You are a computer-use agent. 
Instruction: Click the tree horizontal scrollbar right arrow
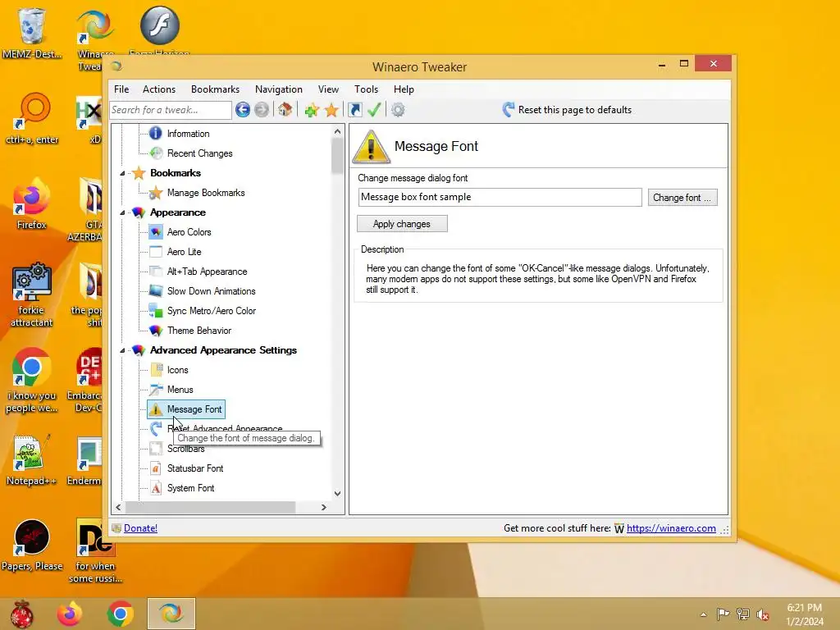point(323,507)
